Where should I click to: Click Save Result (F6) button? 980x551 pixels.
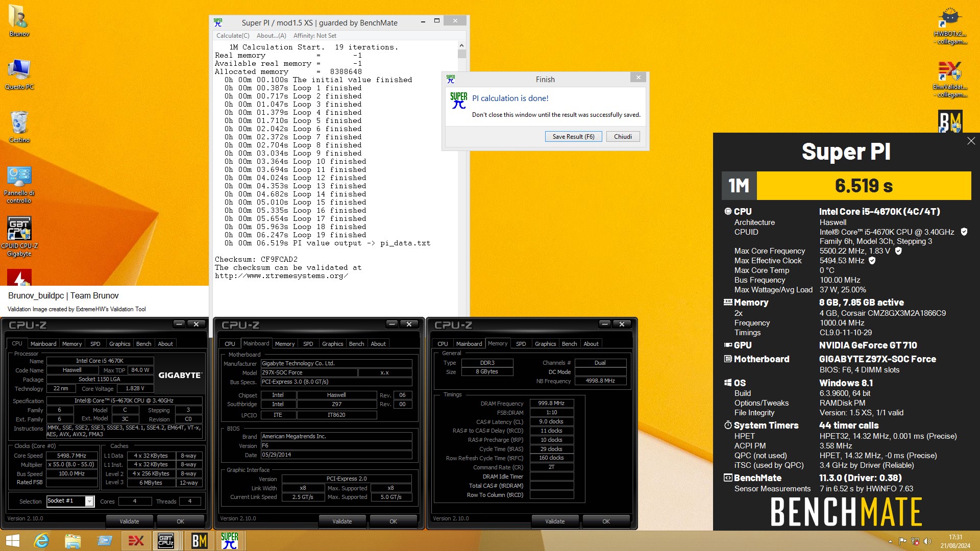point(573,137)
